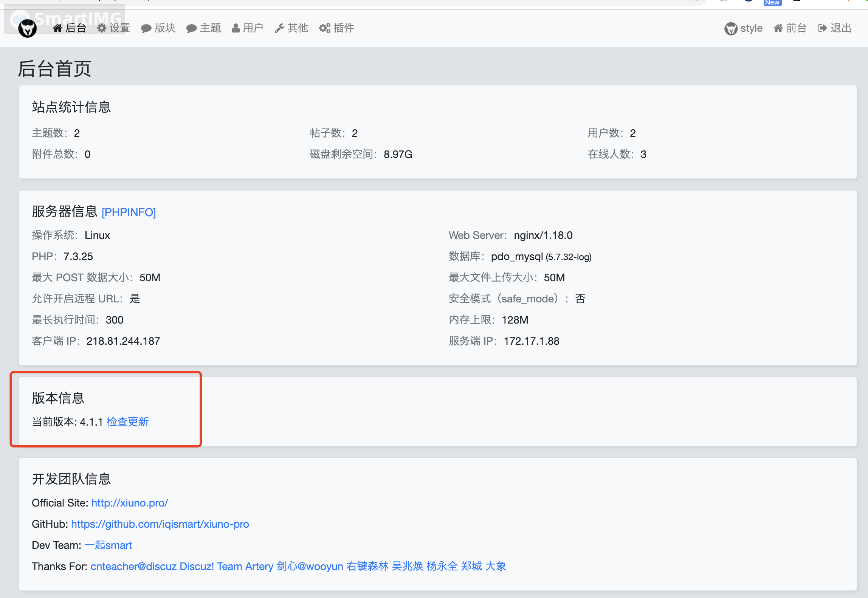Open the 后台 home menu item

point(70,28)
